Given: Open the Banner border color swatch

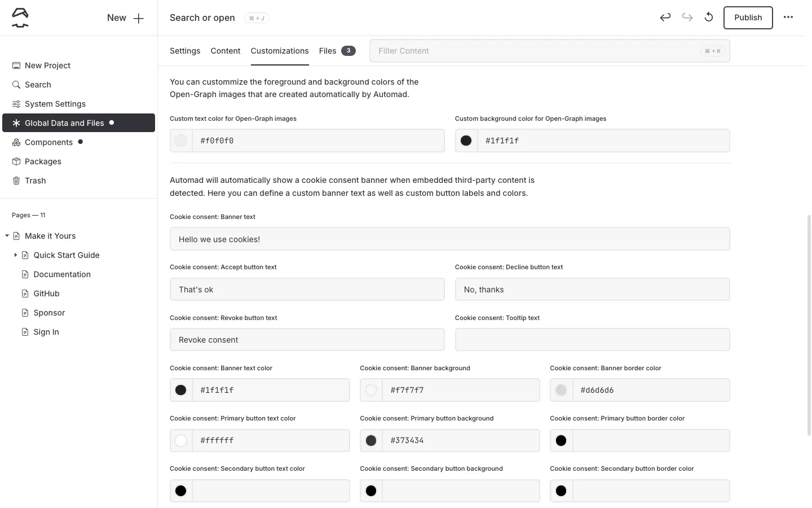Looking at the screenshot, I should pos(561,390).
